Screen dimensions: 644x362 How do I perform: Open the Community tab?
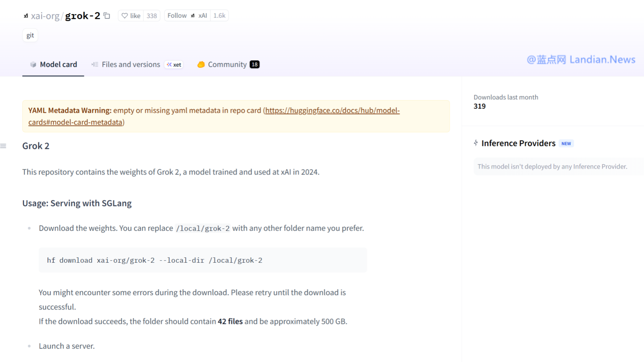[227, 64]
